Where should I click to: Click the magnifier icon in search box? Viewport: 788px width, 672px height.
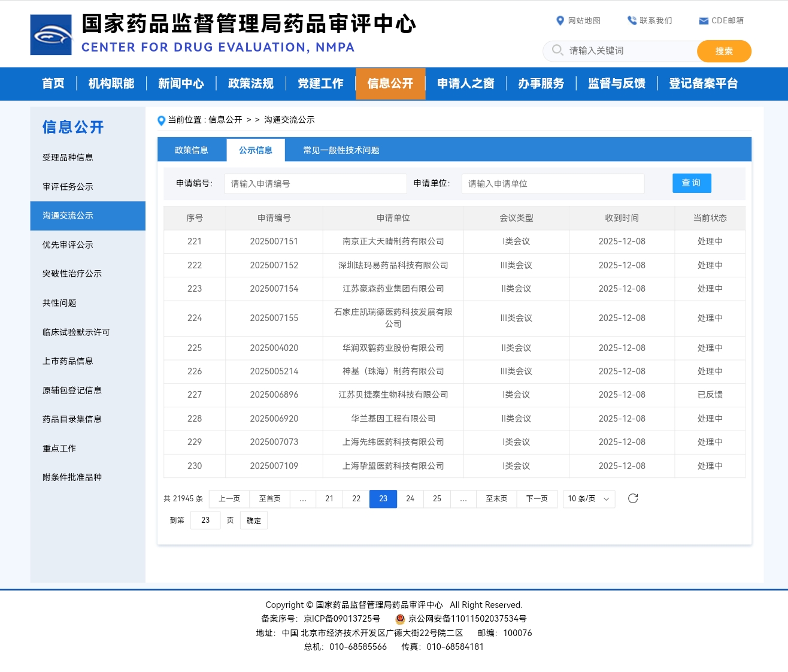point(557,50)
